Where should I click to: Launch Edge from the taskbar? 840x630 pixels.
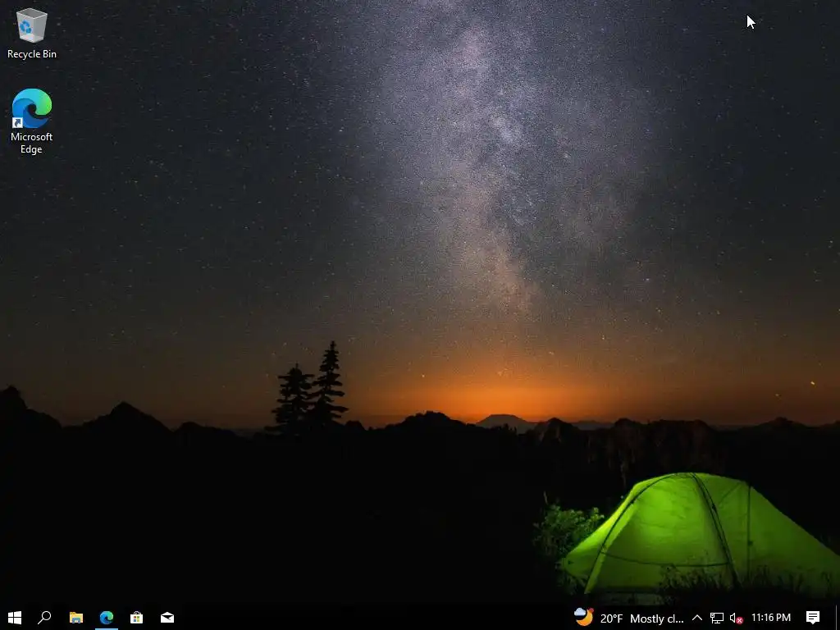coord(107,618)
